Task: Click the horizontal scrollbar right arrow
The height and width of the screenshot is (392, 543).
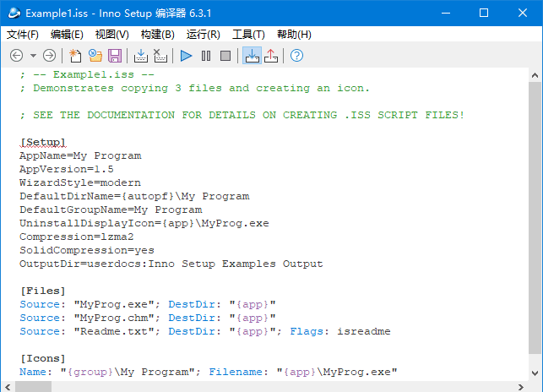Action: tap(521, 387)
